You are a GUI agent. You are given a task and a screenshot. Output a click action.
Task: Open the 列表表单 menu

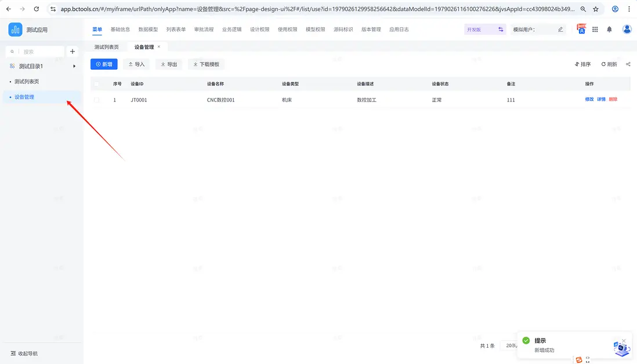pos(176,30)
